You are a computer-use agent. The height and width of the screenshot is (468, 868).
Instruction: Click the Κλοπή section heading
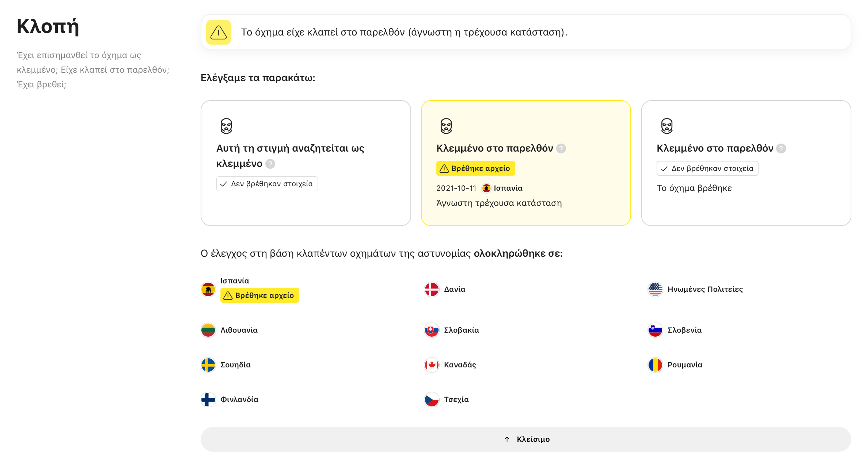click(x=47, y=26)
